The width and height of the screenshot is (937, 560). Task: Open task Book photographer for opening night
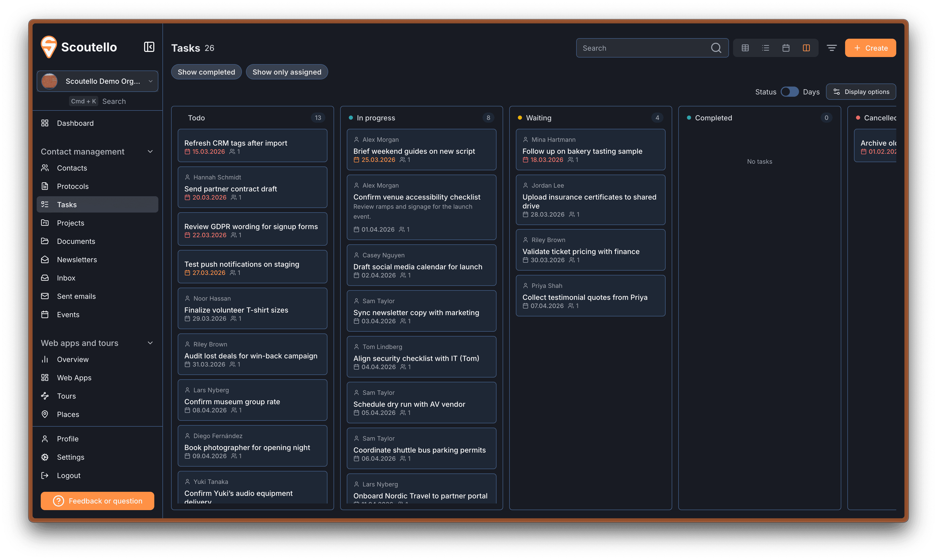tap(253, 446)
